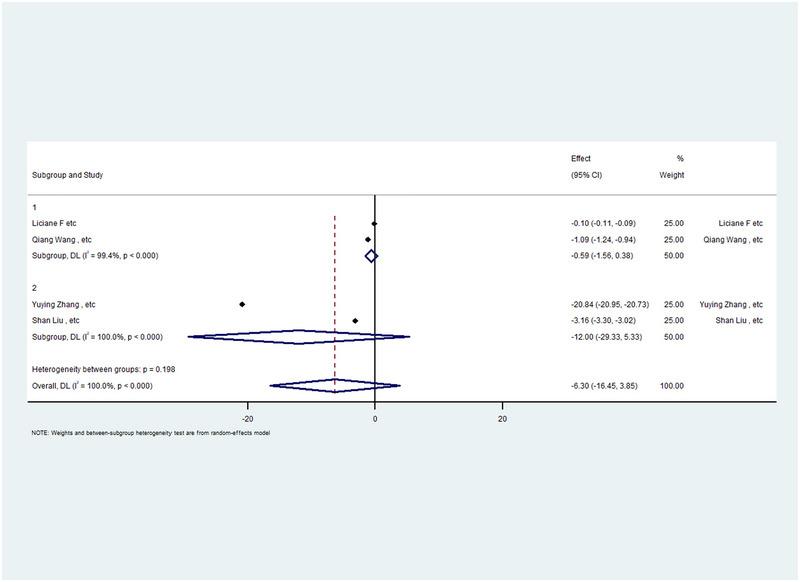This screenshot has height=582, width=800.
Task: Click the -20 tick label on the x-axis
Action: (247, 419)
